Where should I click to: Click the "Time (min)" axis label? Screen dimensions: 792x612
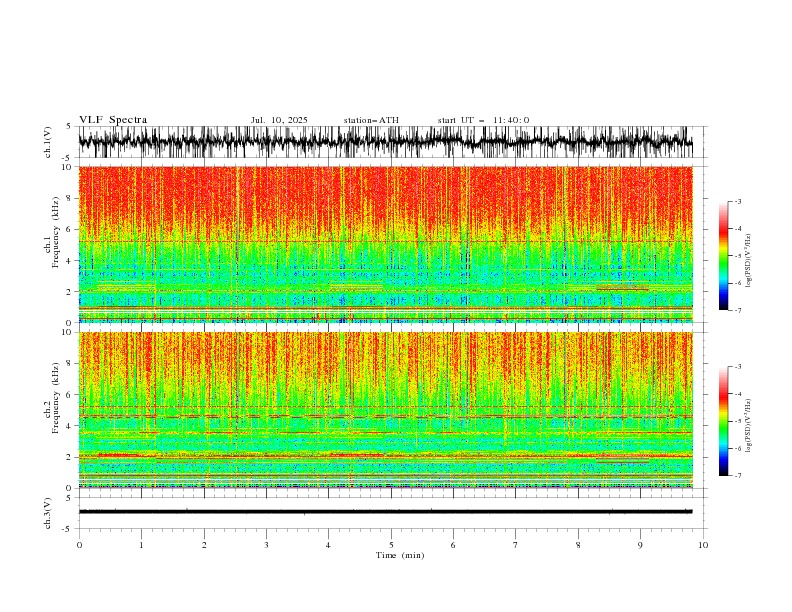(400, 555)
